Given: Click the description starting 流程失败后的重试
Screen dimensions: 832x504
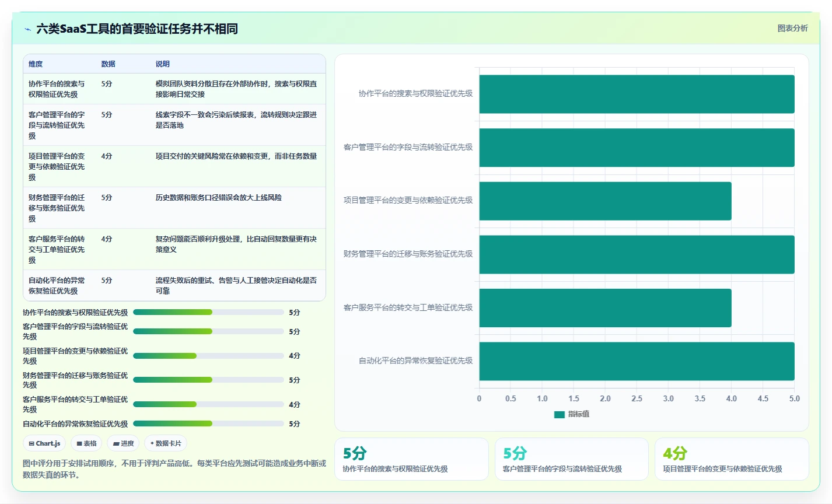Looking at the screenshot, I should [236, 285].
